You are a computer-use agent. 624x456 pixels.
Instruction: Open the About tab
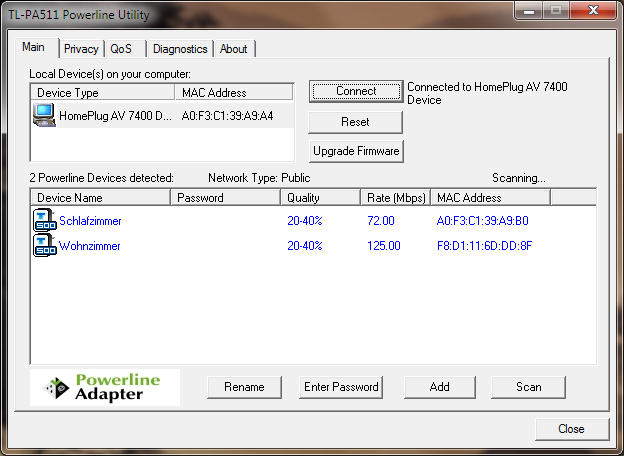pyautogui.click(x=234, y=49)
